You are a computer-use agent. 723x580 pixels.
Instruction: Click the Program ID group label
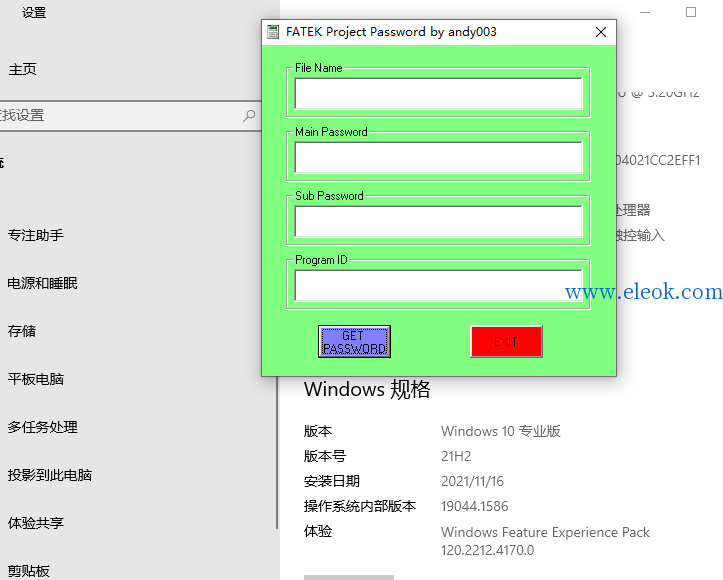click(321, 260)
